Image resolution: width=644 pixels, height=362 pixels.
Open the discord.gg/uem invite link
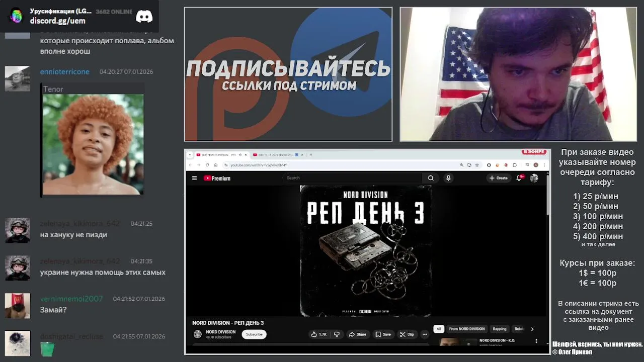(57, 21)
